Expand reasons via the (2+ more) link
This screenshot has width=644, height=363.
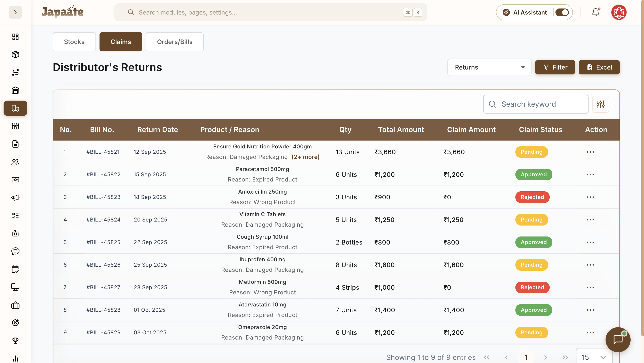coord(305,157)
